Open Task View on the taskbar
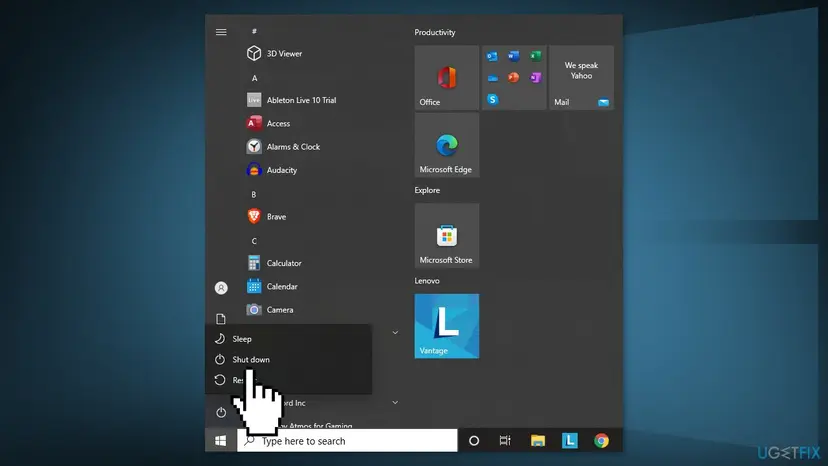The height and width of the screenshot is (466, 828). click(505, 441)
